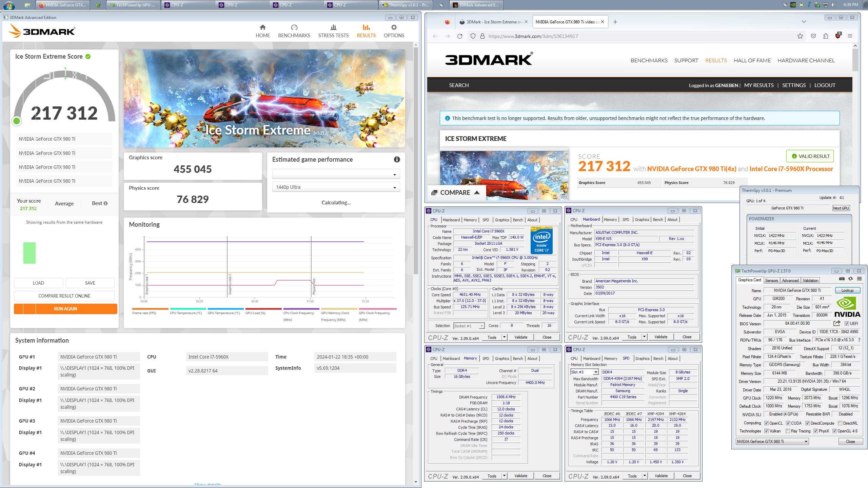This screenshot has height=488, width=868.
Task: Click Next GPU in ThermSpy
Action: (841, 208)
